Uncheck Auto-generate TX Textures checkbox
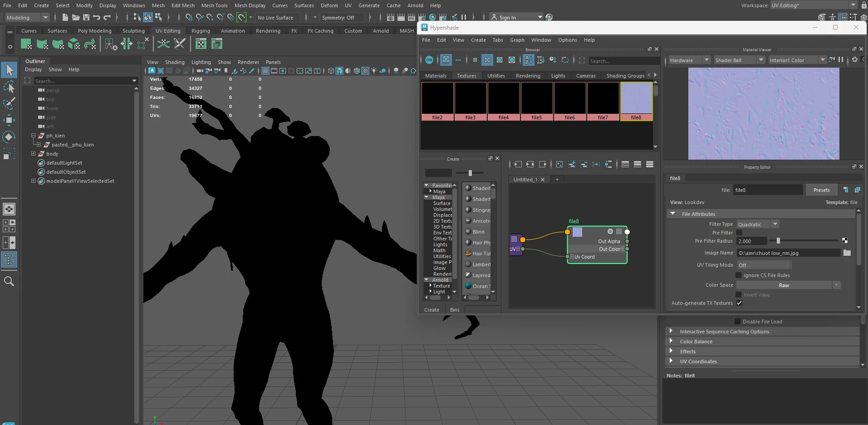The width and height of the screenshot is (868, 425). [739, 303]
